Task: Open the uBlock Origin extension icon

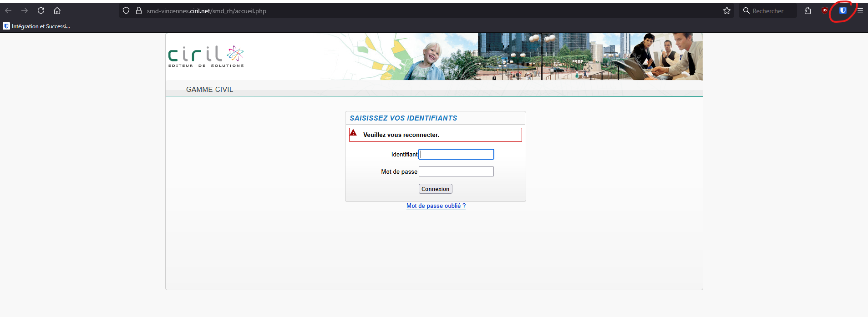Action: click(x=825, y=10)
